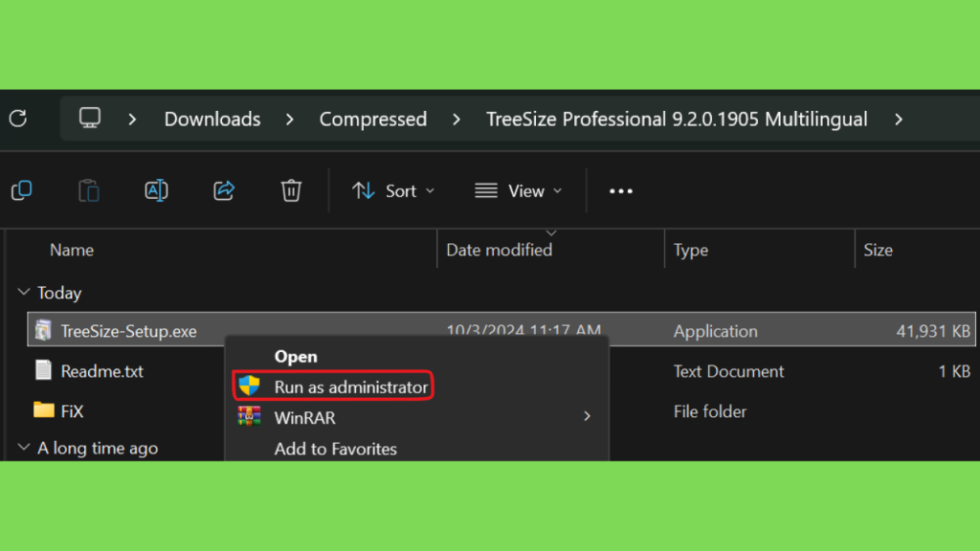Click the WinRAR books icon in menu
The image size is (980, 551).
(249, 416)
